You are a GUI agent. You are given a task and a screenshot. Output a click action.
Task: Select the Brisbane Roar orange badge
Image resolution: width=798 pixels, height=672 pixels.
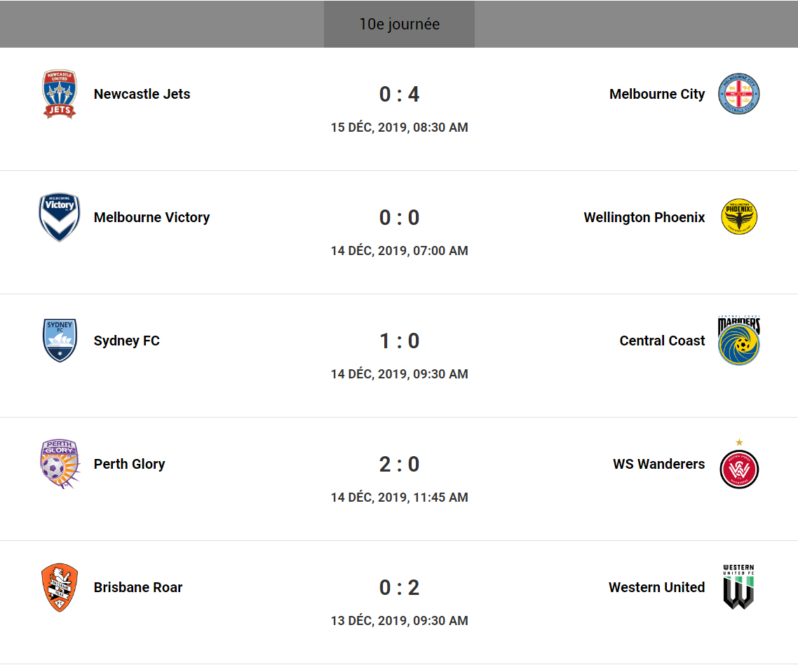(60, 587)
